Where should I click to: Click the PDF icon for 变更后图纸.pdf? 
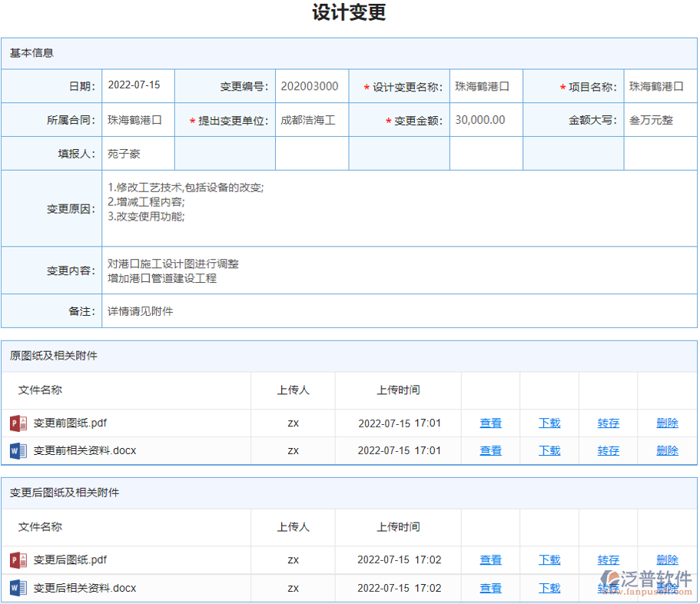pyautogui.click(x=17, y=559)
